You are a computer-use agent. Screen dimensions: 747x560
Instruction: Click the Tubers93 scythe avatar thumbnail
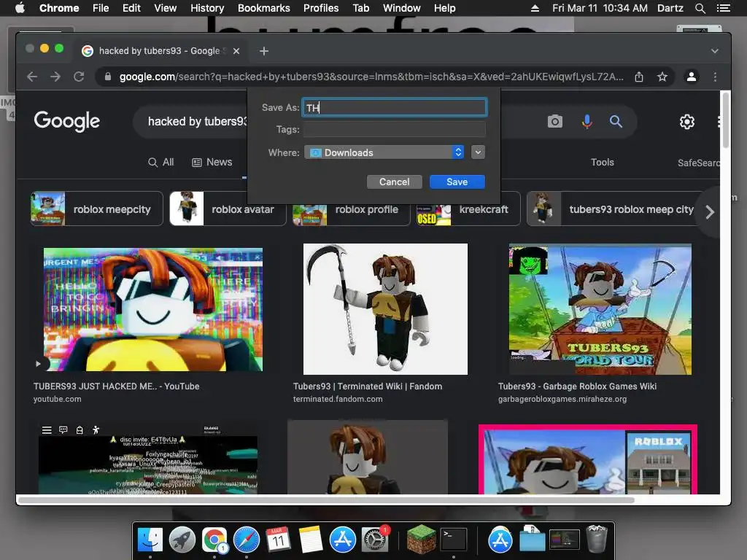pyautogui.click(x=385, y=309)
